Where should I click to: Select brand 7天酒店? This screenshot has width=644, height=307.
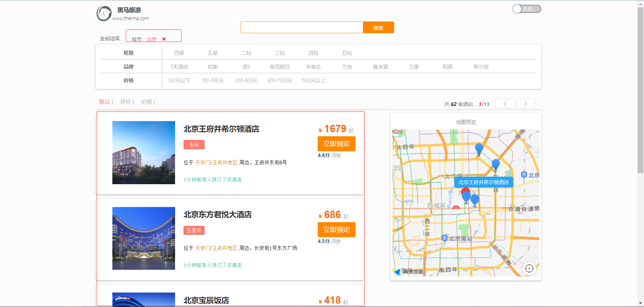[179, 67]
